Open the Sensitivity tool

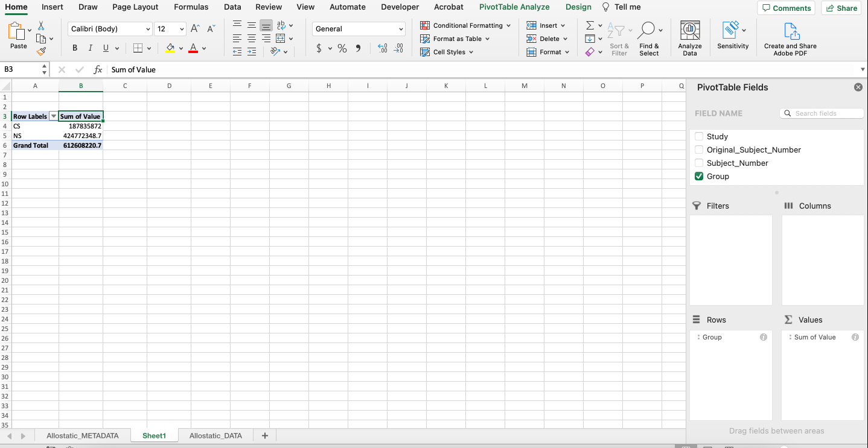click(x=732, y=31)
